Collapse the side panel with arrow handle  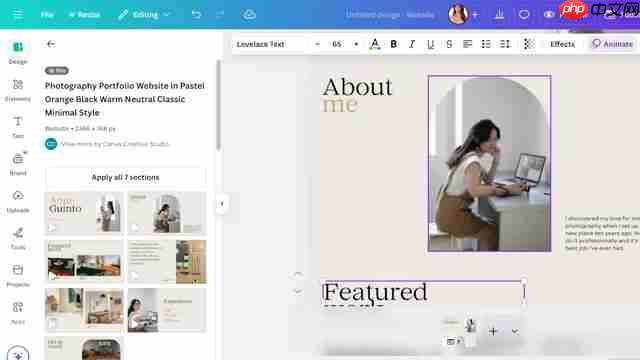point(222,204)
